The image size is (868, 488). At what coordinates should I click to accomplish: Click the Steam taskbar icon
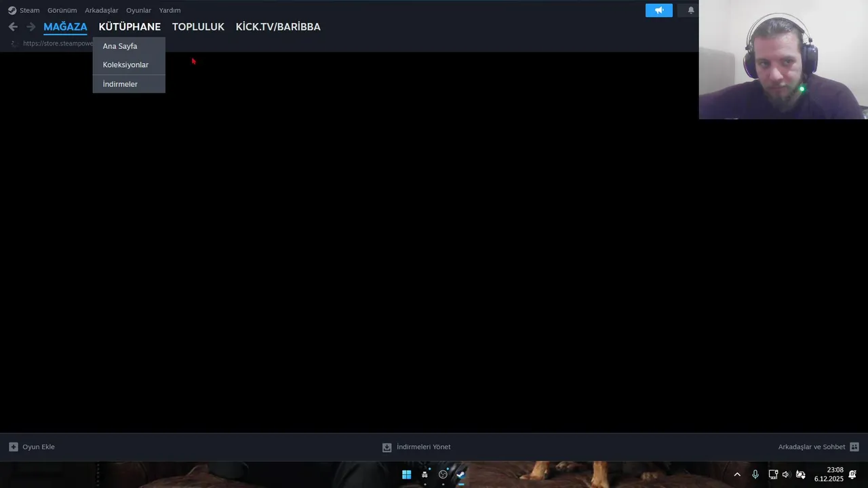pyautogui.click(x=460, y=474)
